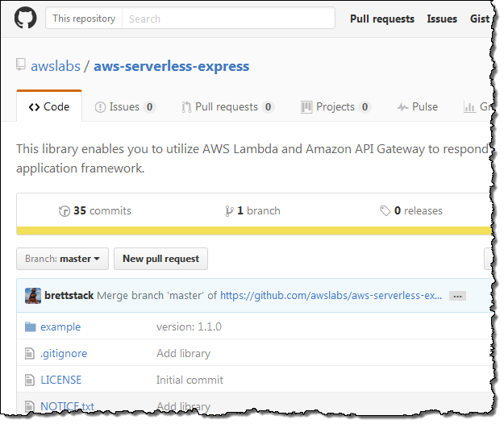Viewport: 504px width, 424px height.
Task: Click the .gitignore file icon
Action: [31, 353]
